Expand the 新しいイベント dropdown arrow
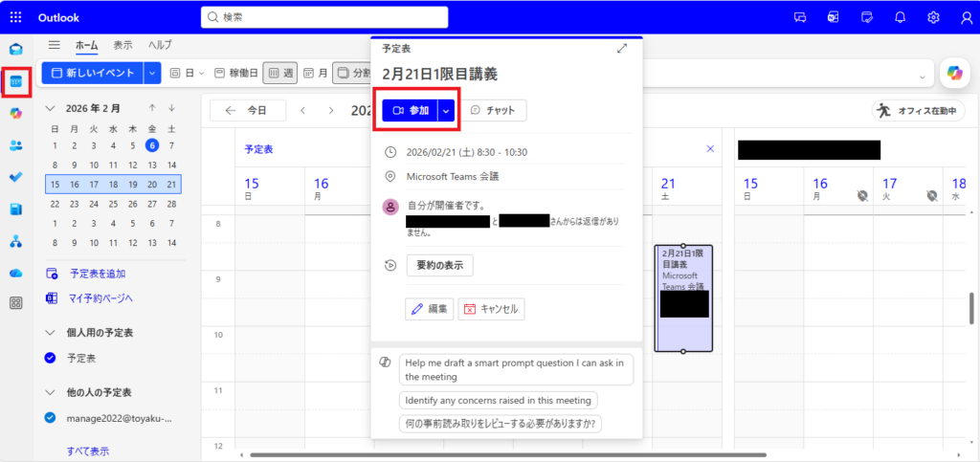This screenshot has height=462, width=980. tap(152, 73)
